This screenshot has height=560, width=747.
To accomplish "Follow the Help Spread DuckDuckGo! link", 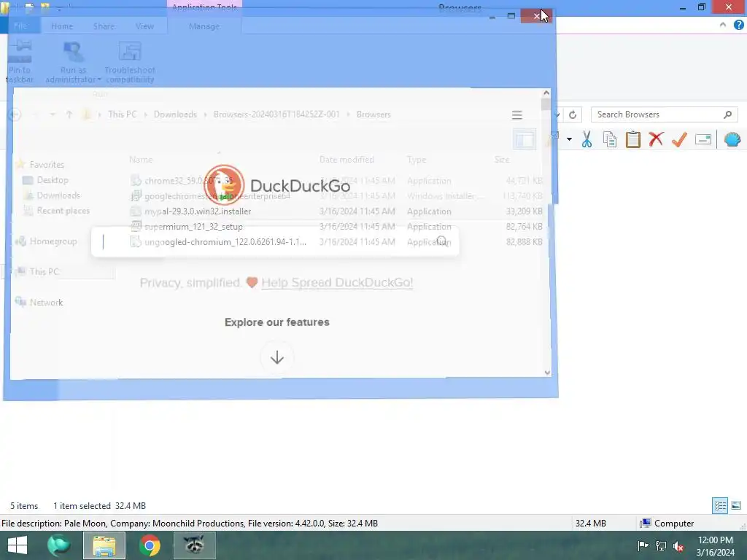I will pyautogui.click(x=337, y=282).
